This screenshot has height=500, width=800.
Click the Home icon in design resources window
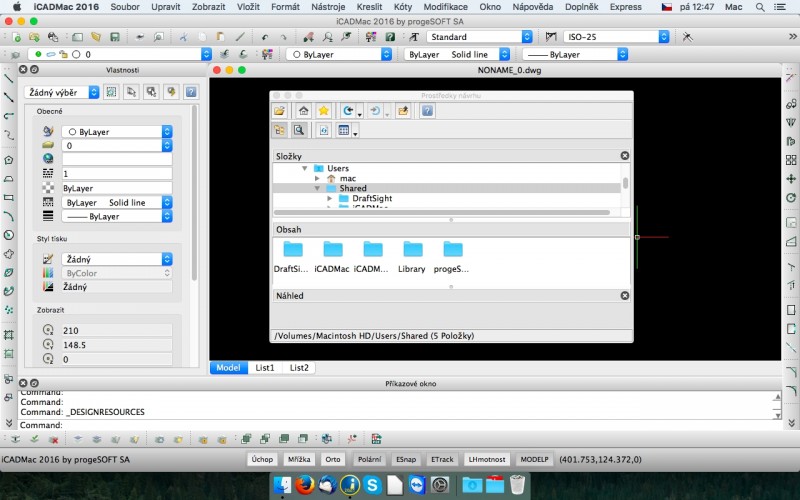pyautogui.click(x=304, y=111)
